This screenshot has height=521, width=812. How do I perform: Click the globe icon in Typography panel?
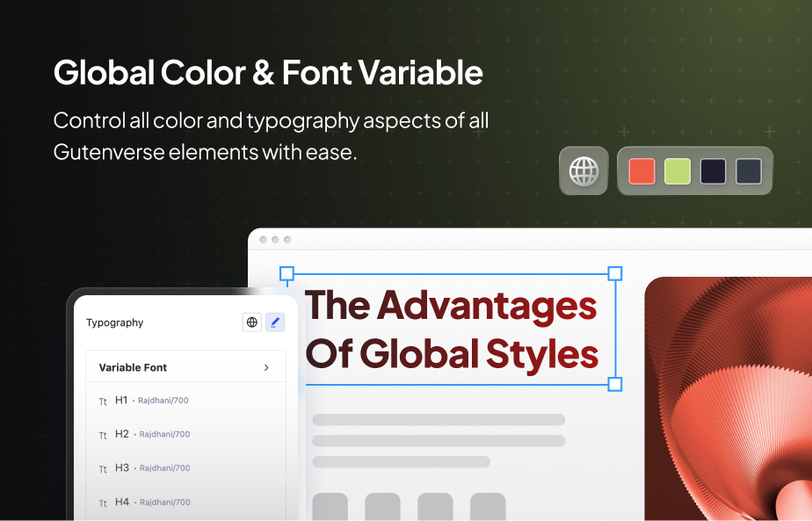click(252, 322)
